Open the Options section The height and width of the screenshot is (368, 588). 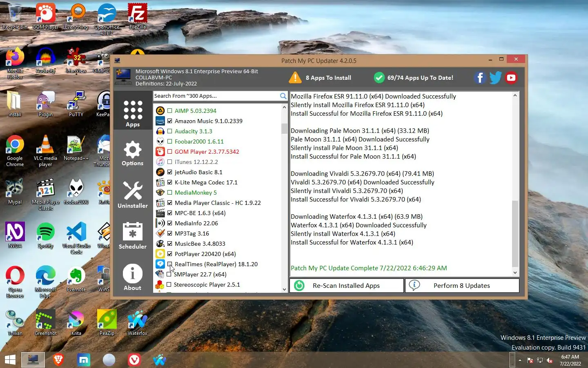tap(133, 153)
